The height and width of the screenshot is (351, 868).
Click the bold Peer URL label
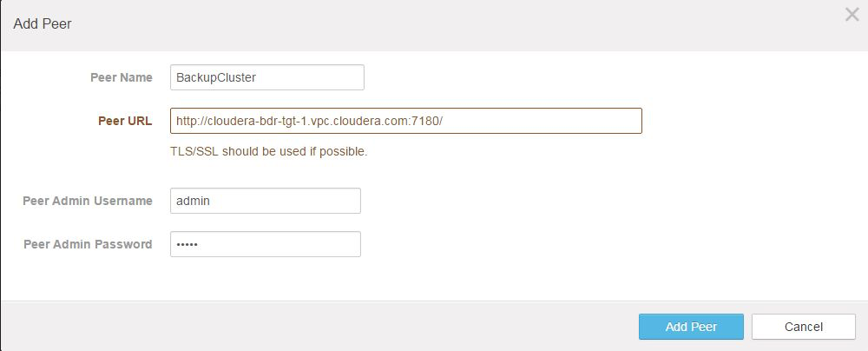point(125,121)
